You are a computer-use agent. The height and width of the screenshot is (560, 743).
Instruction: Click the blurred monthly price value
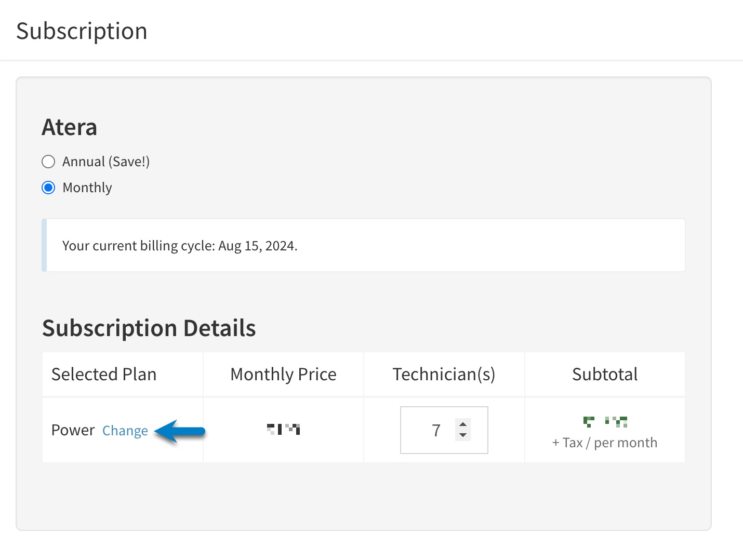click(x=283, y=429)
